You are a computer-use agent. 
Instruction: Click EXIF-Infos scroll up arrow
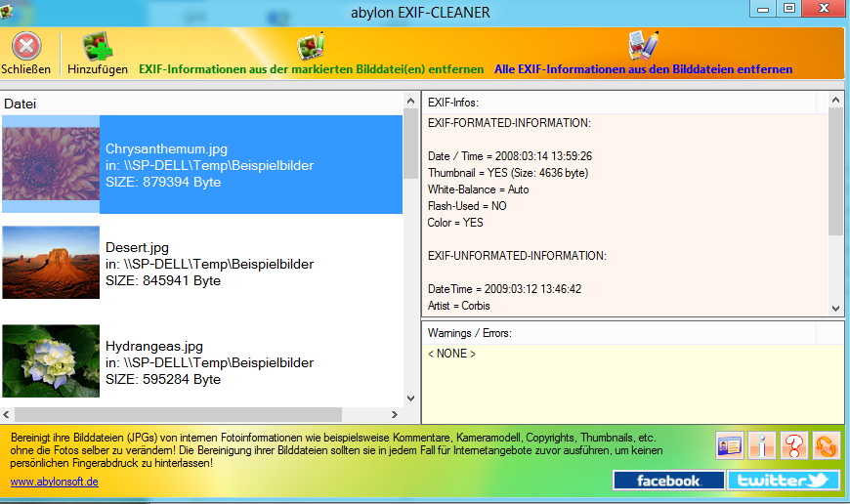click(835, 100)
